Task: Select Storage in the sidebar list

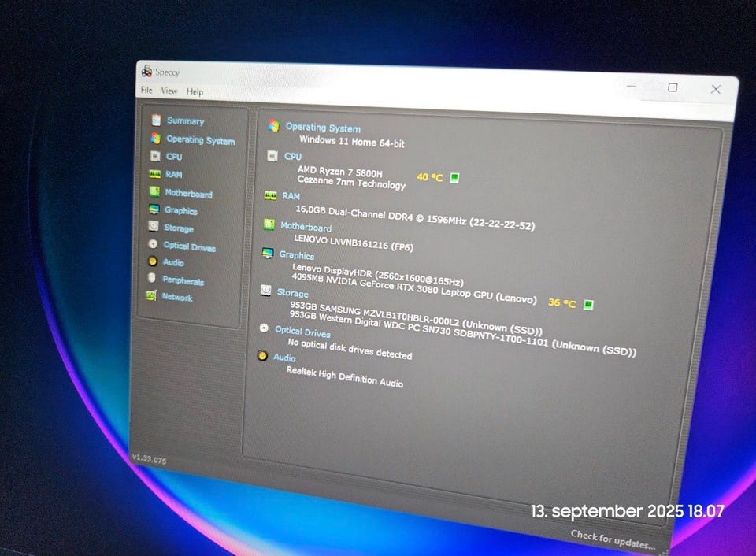Action: click(x=179, y=228)
